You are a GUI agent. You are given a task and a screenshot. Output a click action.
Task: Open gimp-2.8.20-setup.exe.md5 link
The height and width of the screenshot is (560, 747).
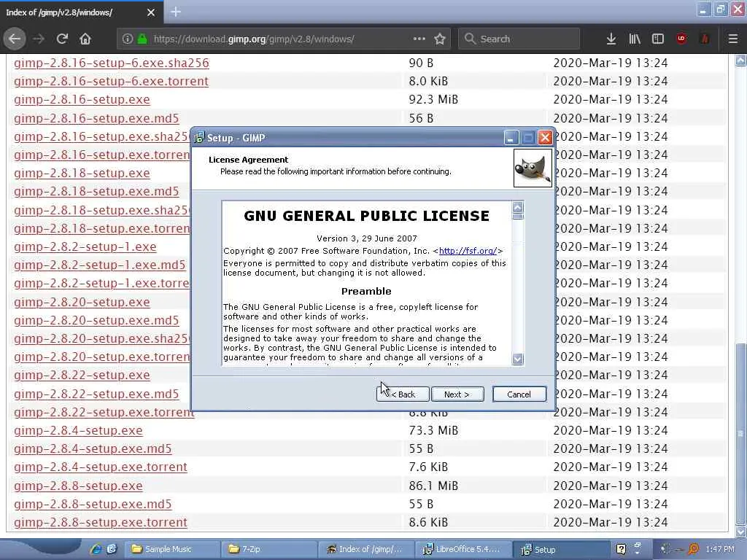pos(96,321)
